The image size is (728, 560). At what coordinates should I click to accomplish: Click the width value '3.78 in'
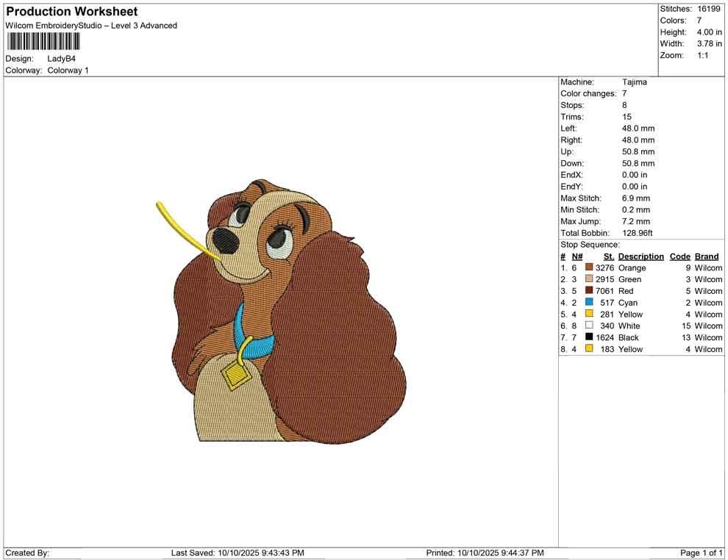(709, 43)
